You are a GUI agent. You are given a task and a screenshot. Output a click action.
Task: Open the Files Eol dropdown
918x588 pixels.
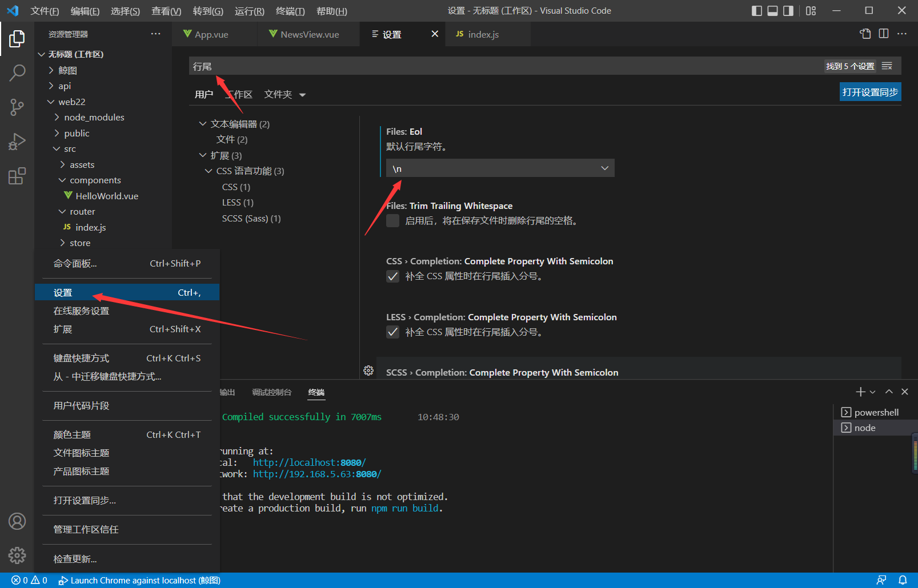(x=500, y=168)
